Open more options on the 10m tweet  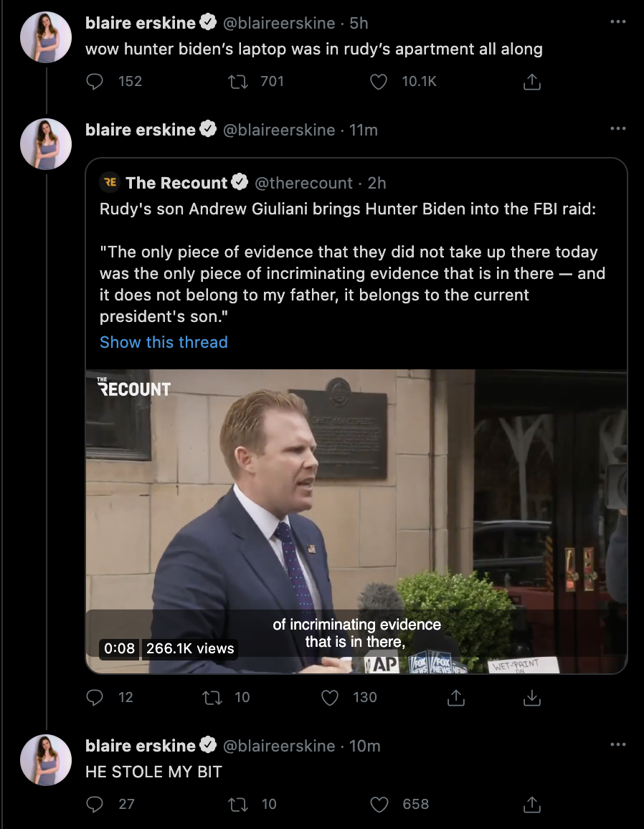click(617, 745)
